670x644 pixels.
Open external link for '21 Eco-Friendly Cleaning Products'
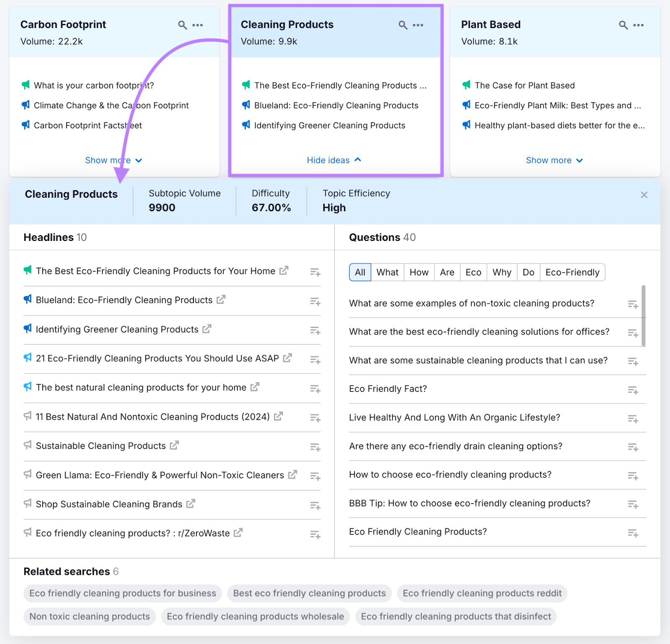point(287,358)
